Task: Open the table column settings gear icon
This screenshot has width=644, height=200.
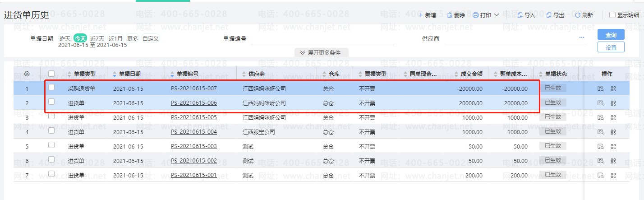Action: [x=27, y=74]
